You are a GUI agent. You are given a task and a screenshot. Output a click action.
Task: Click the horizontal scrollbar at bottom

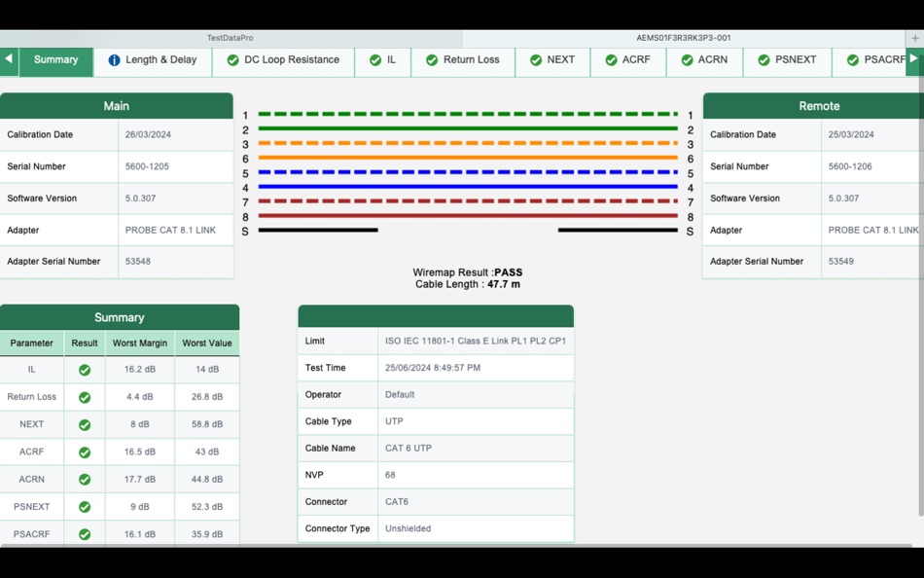click(457, 546)
